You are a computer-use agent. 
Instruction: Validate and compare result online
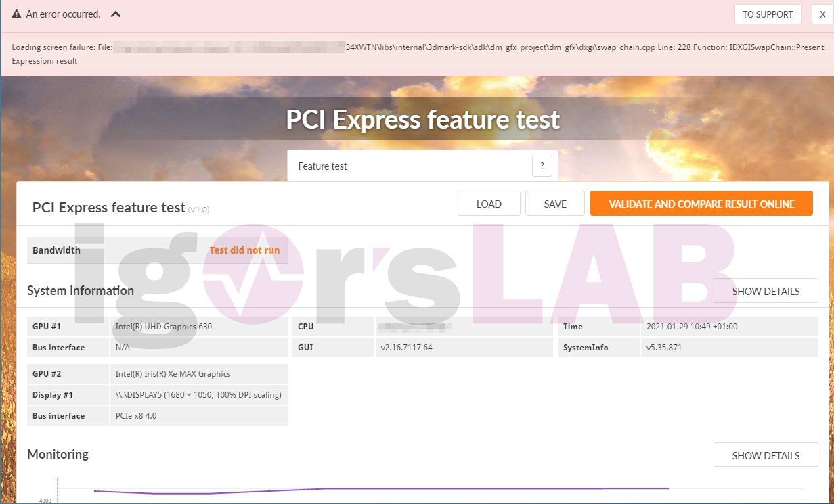701,204
